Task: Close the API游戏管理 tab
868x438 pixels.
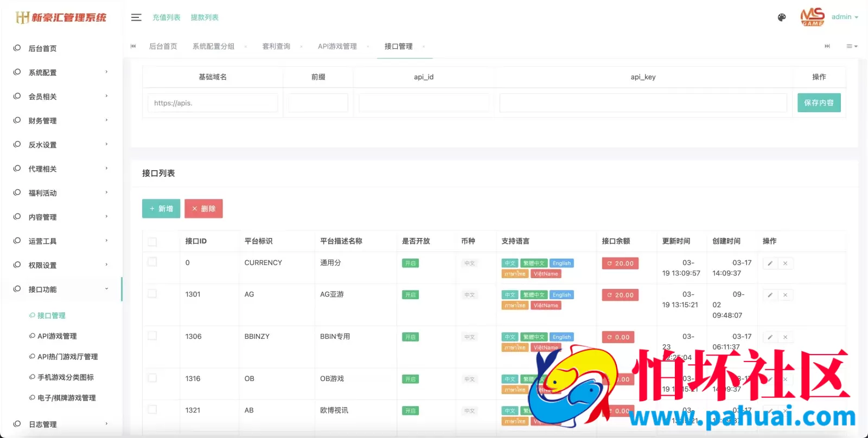Action: pos(368,47)
